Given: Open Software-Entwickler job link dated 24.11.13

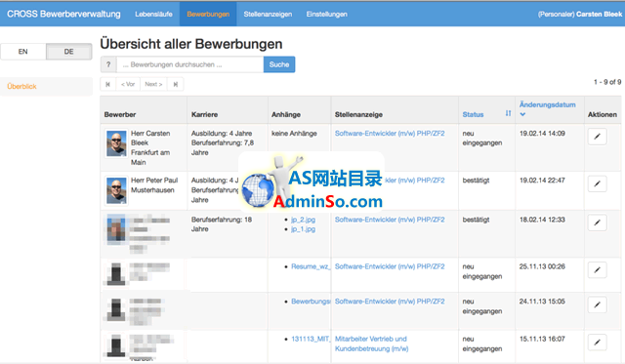Looking at the screenshot, I should coord(390,302).
